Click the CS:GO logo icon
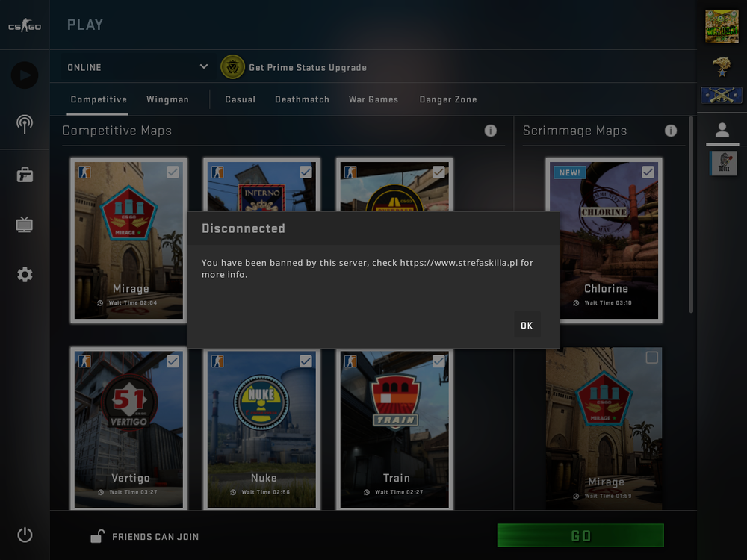The width and height of the screenshot is (747, 560). coord(25,25)
